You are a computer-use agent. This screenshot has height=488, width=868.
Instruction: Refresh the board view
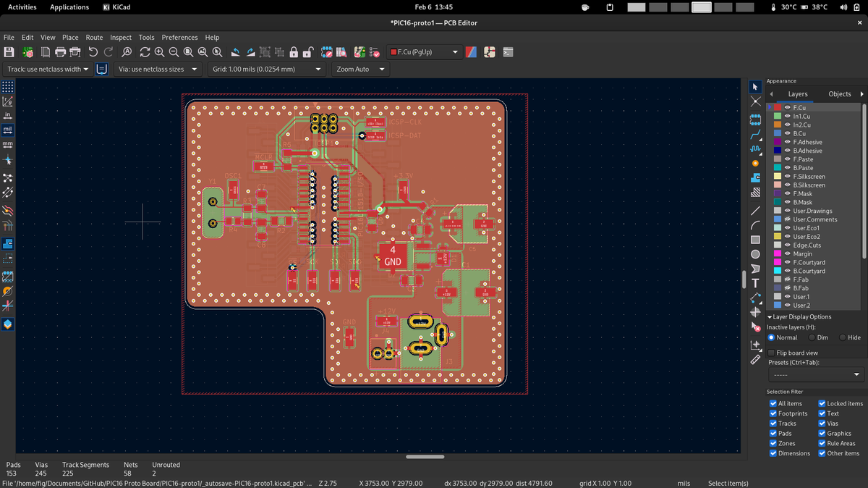[x=145, y=52]
